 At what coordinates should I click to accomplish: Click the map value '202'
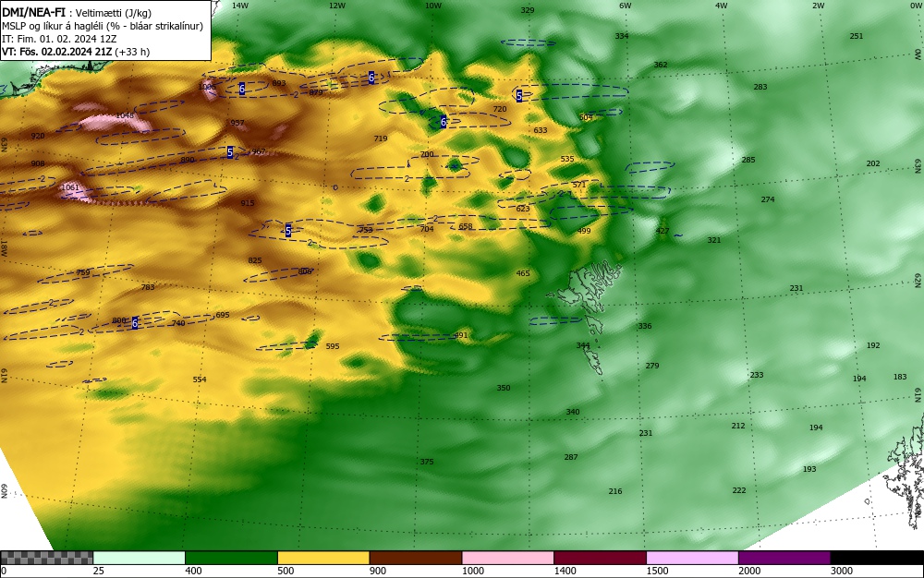point(873,163)
